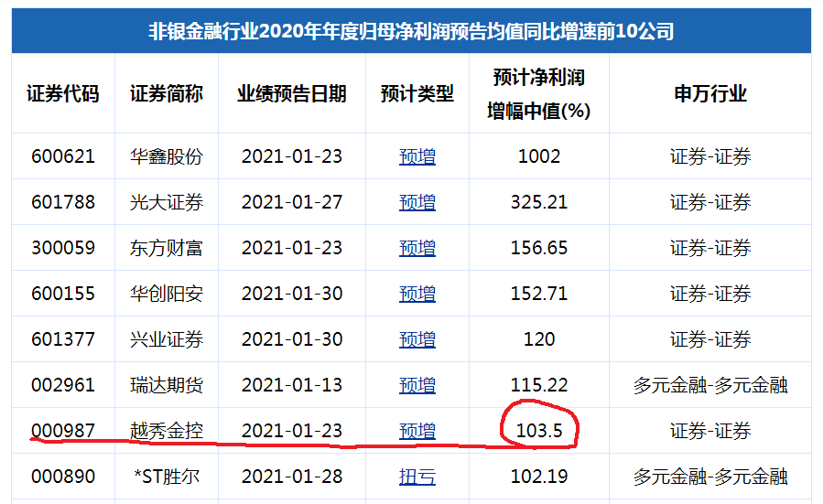Viewport: 823px width, 504px height.
Task: Select date 2021-01-23 in 东方财富 row
Action: (x=292, y=248)
